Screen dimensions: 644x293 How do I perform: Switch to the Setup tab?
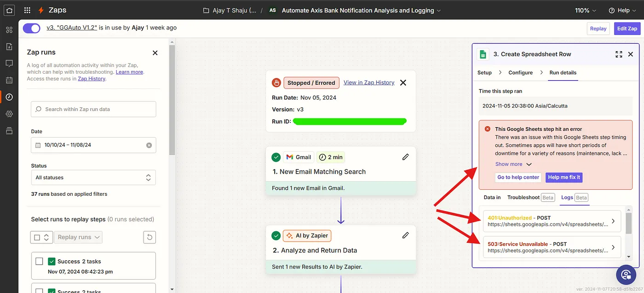[484, 73]
